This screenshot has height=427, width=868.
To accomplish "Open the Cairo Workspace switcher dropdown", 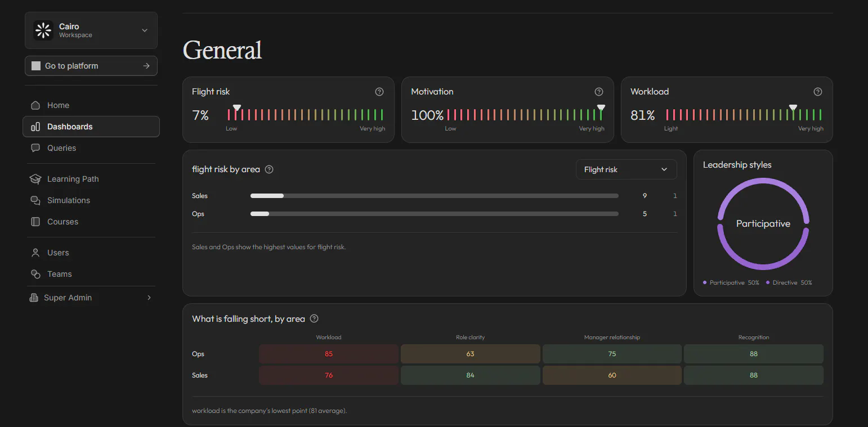I will (91, 30).
